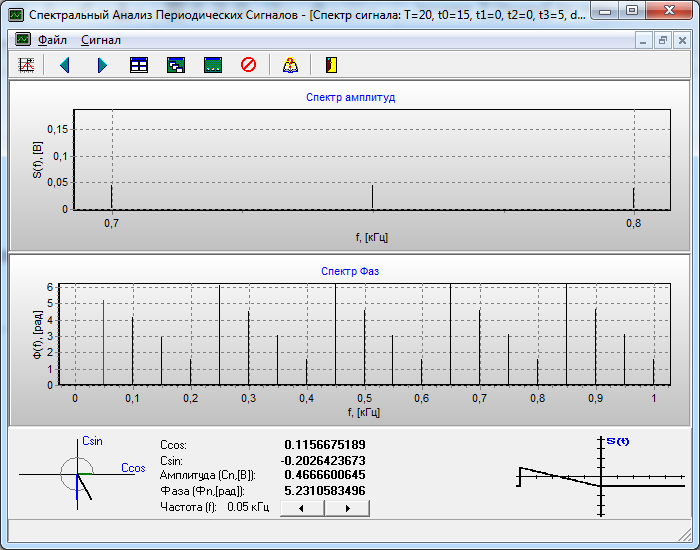The width and height of the screenshot is (700, 550).
Task: Click the tile windows toolbar icon
Action: 139,65
